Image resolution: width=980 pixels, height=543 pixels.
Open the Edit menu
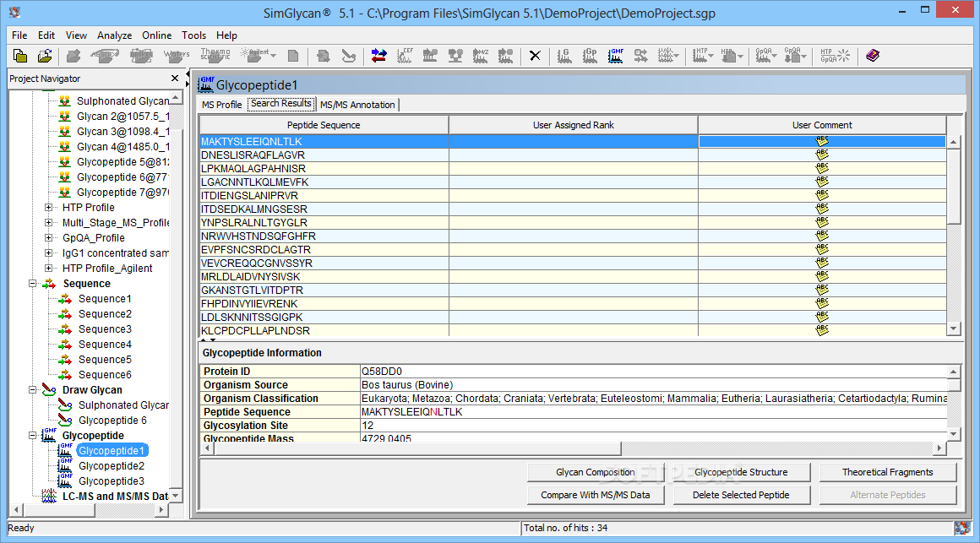tap(46, 35)
